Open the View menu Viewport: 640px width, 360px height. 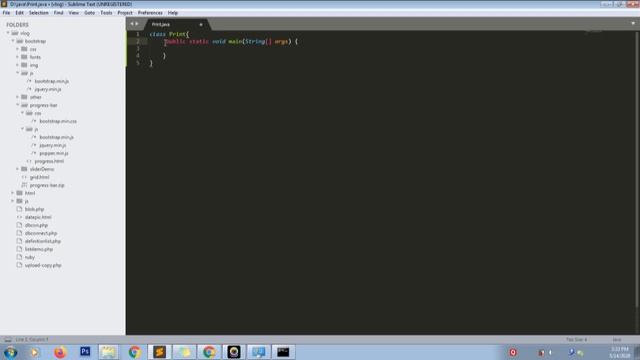click(x=73, y=13)
